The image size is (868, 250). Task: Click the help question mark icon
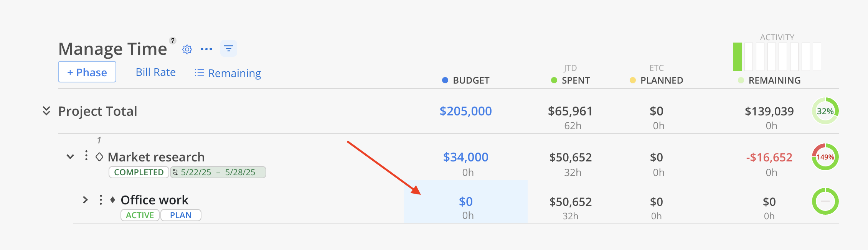coord(173,41)
